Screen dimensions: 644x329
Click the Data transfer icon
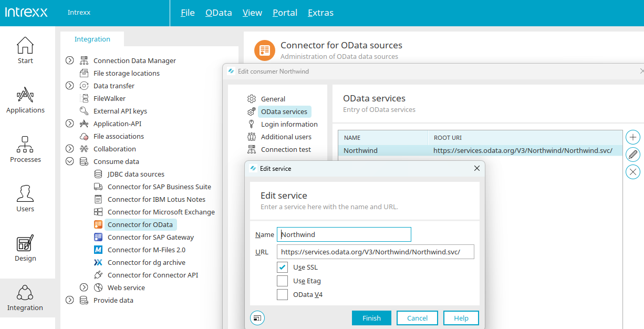(84, 86)
